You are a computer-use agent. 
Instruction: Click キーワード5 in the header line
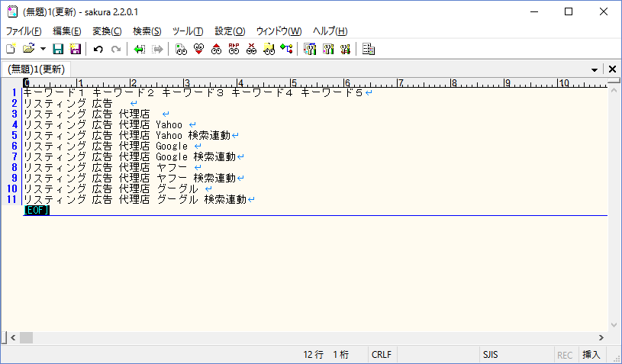pos(332,93)
